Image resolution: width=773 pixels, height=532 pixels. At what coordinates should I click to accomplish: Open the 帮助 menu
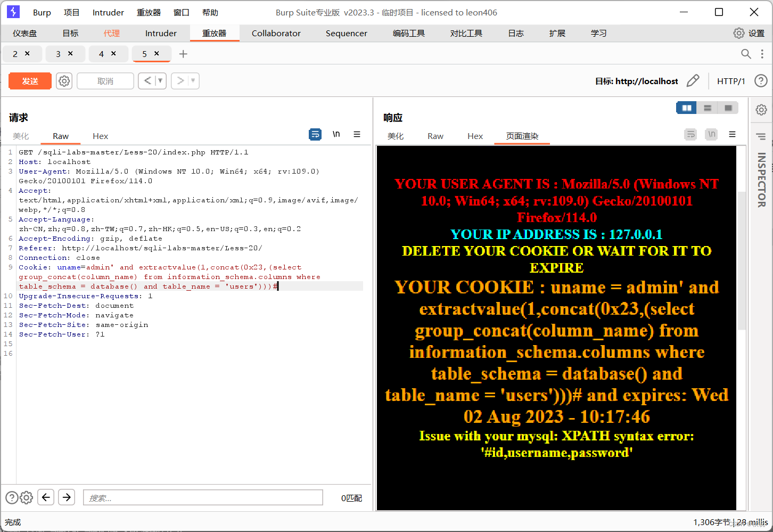coord(210,12)
